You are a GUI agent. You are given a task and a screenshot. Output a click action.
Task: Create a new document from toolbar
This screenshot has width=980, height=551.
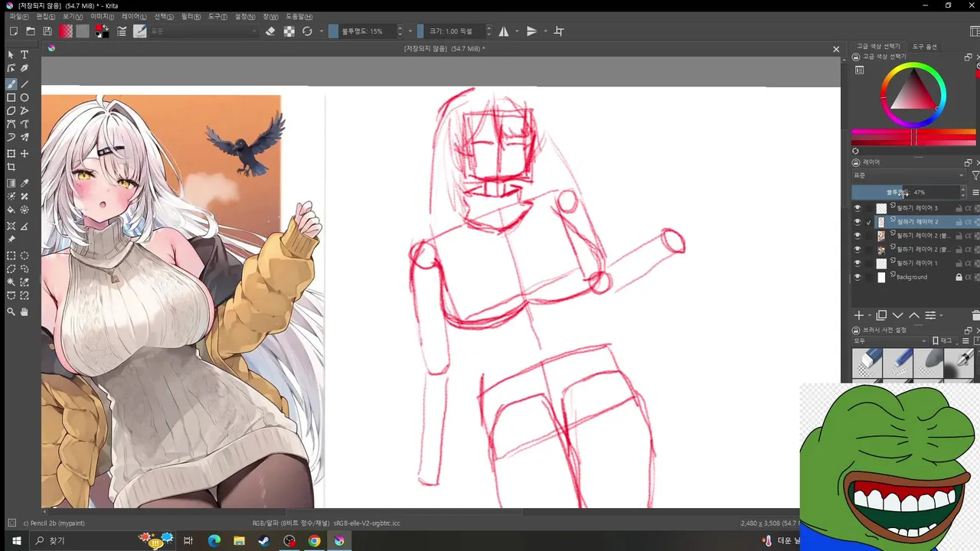[14, 31]
